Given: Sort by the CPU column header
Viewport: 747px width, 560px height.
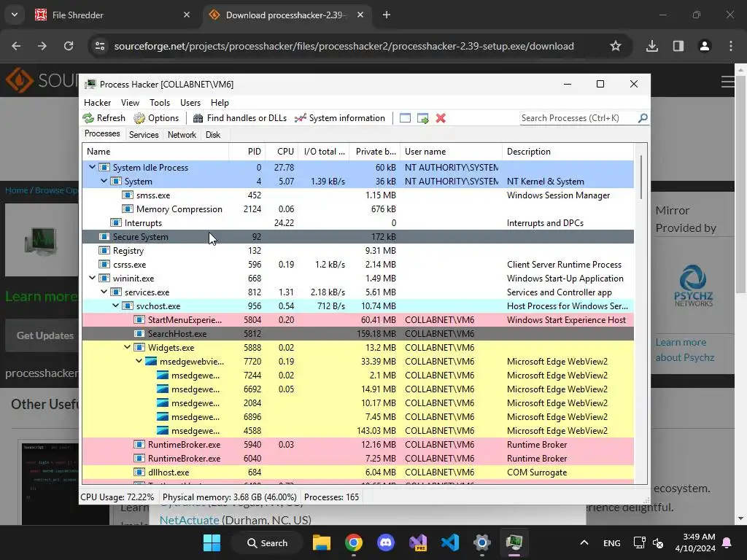Looking at the screenshot, I should pos(282,152).
